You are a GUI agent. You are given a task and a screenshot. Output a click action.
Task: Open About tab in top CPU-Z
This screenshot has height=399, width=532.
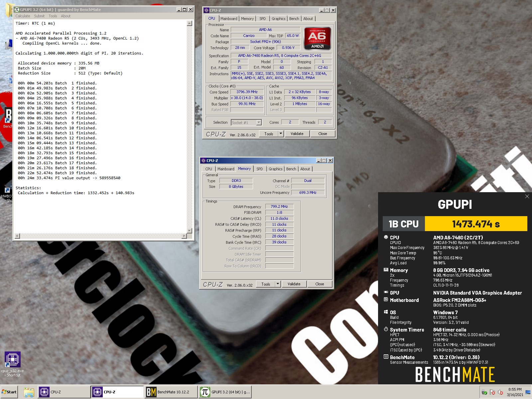coord(308,19)
